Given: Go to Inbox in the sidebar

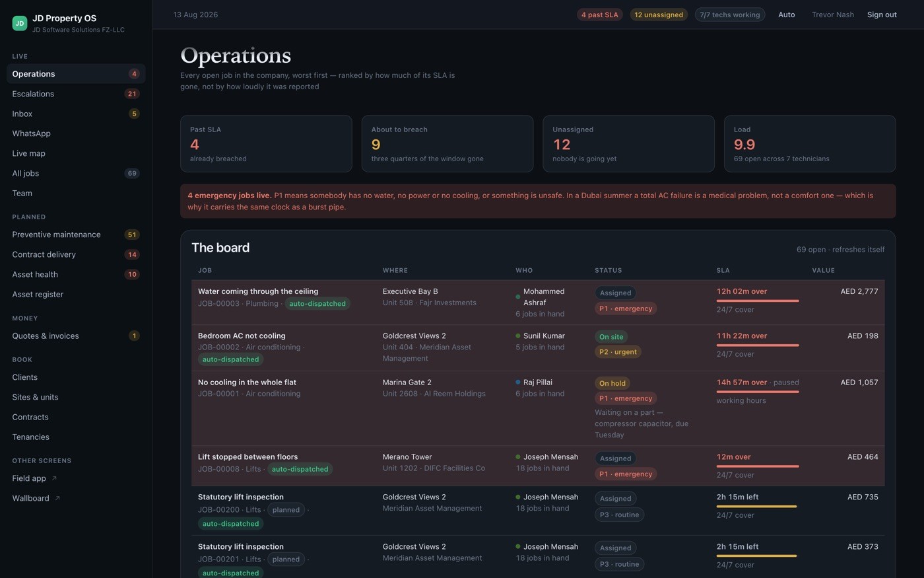Looking at the screenshot, I should [76, 114].
